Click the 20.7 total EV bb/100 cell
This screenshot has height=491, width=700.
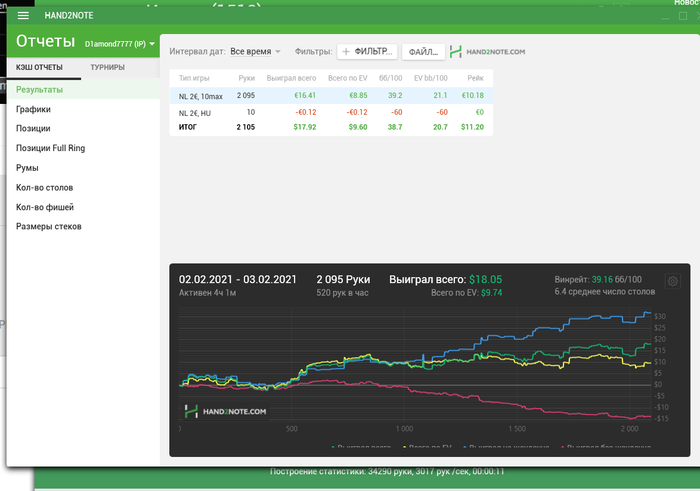[440, 127]
